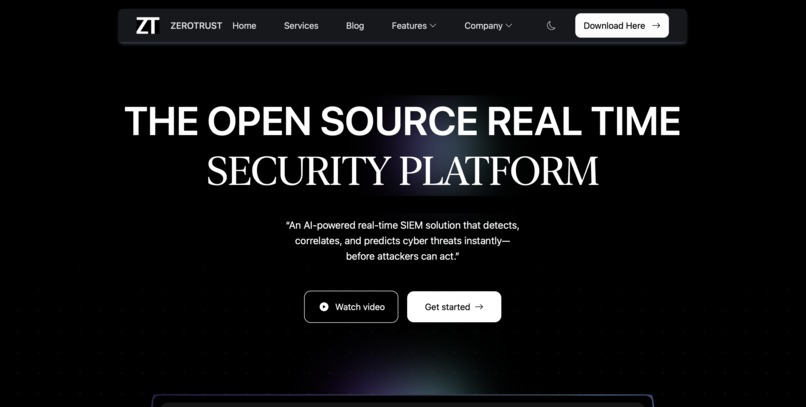Open the Blog nav item
806x407 pixels.
355,26
